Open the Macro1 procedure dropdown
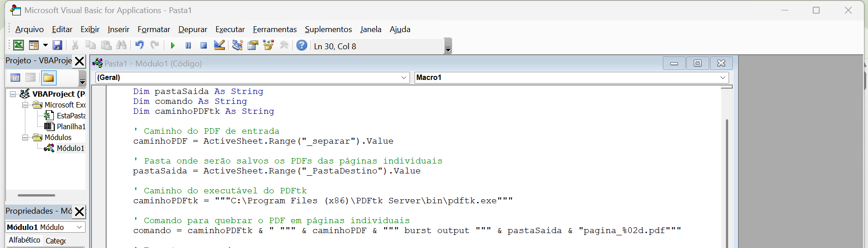This screenshot has height=248, width=868. 722,78
